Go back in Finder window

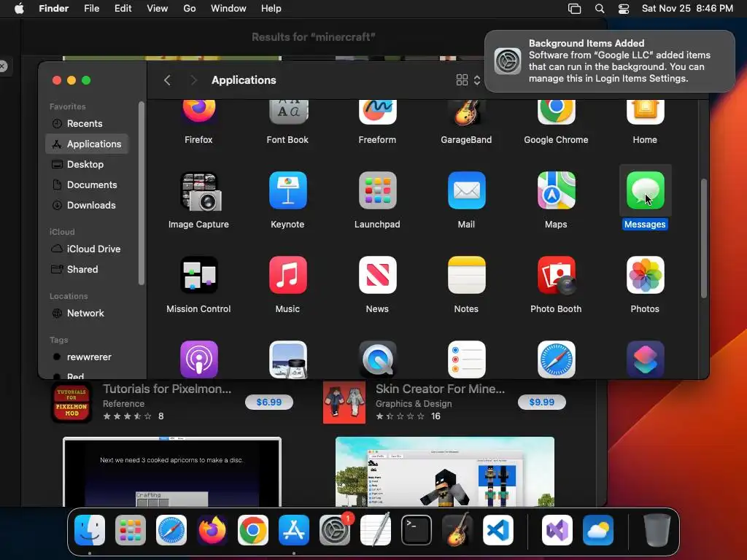[x=167, y=80]
